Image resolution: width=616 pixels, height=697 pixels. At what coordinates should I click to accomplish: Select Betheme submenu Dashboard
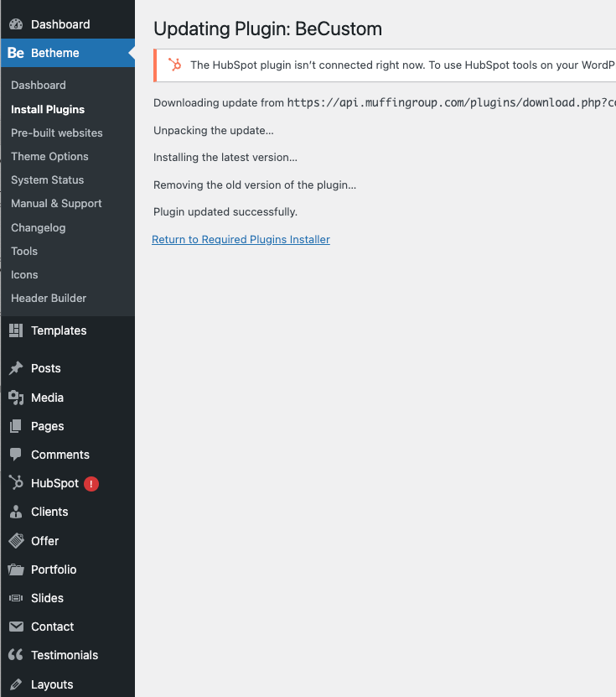pos(39,85)
